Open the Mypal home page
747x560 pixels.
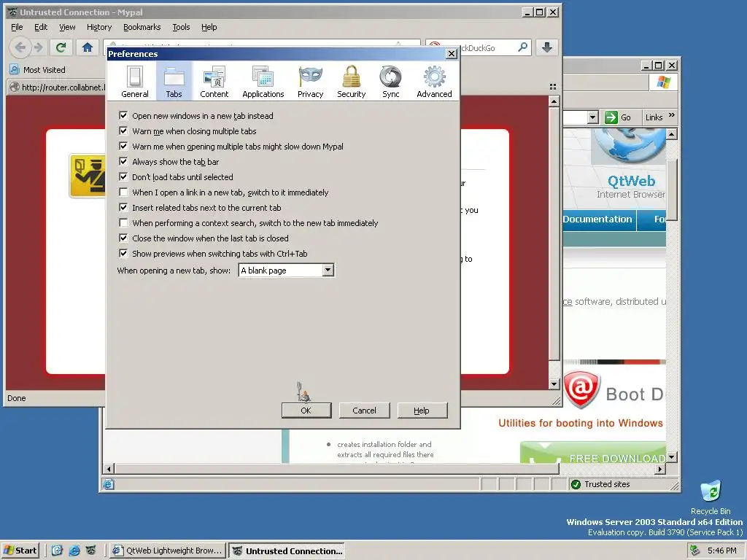tap(88, 47)
